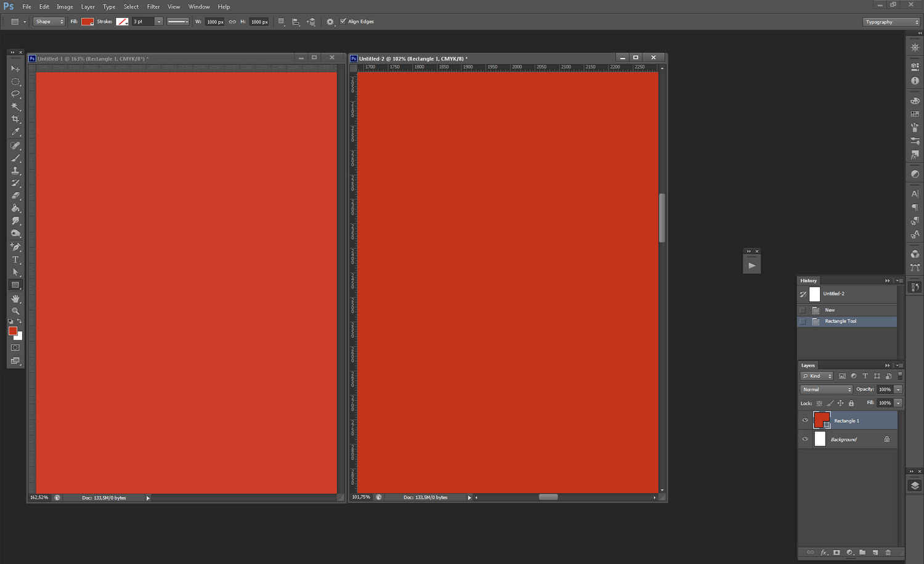Set history brush source to New state
Viewport: 924px width, 564px height.
[803, 310]
